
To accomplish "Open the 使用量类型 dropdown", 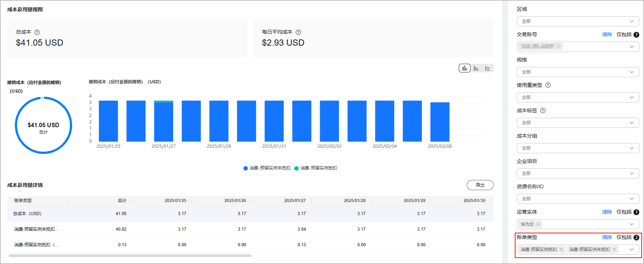I will point(578,97).
